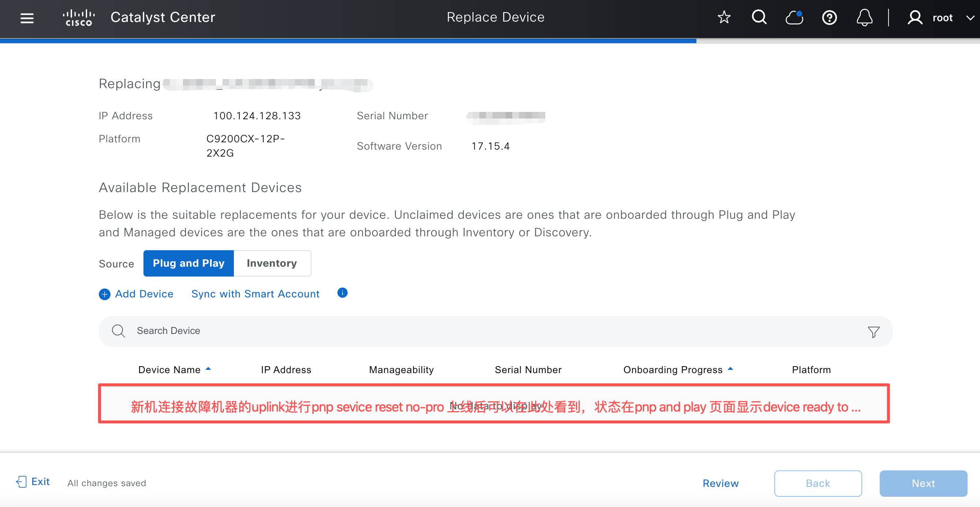The width and height of the screenshot is (980, 507).
Task: Select Plug and Play source
Action: pyautogui.click(x=188, y=263)
